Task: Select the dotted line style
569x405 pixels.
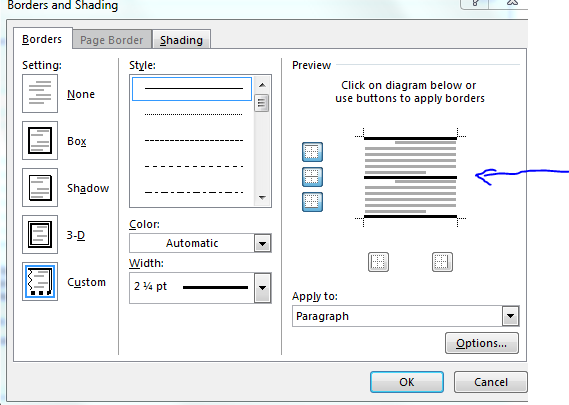Action: [193, 114]
